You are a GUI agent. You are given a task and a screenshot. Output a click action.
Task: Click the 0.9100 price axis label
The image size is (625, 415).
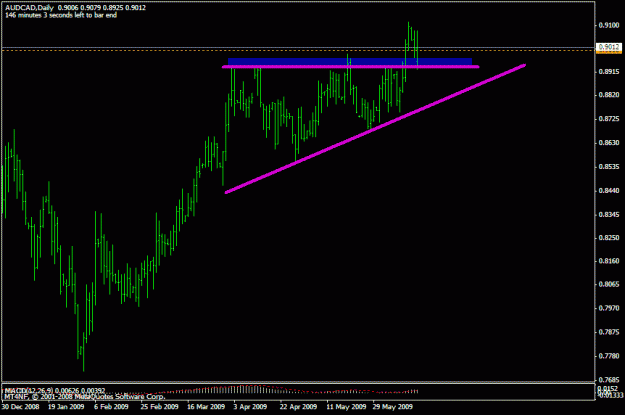click(x=609, y=25)
